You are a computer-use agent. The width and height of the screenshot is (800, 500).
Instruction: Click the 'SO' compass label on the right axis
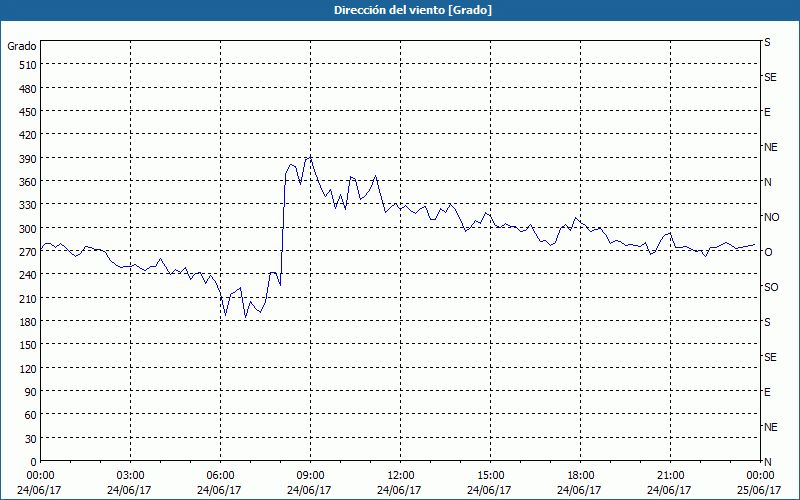point(771,287)
